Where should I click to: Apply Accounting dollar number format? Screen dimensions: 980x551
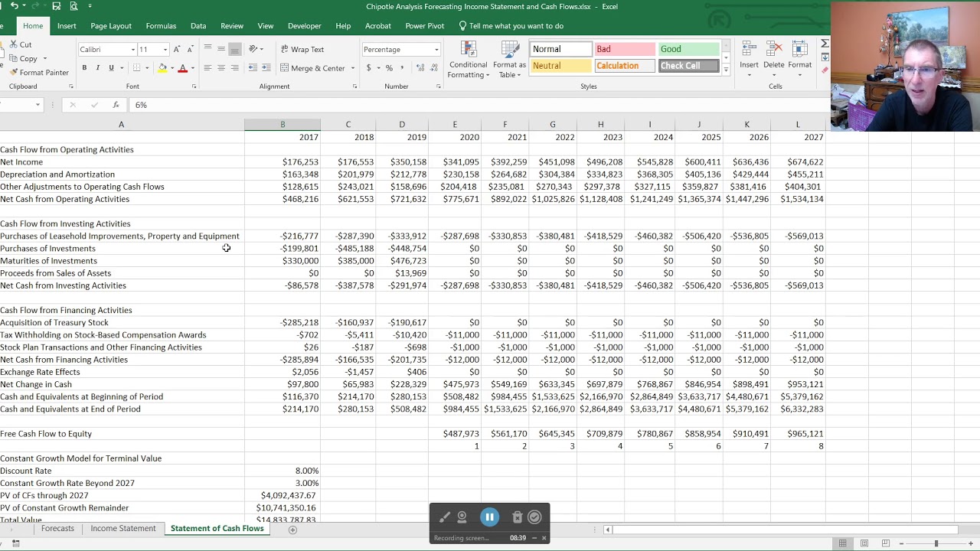[x=368, y=68]
